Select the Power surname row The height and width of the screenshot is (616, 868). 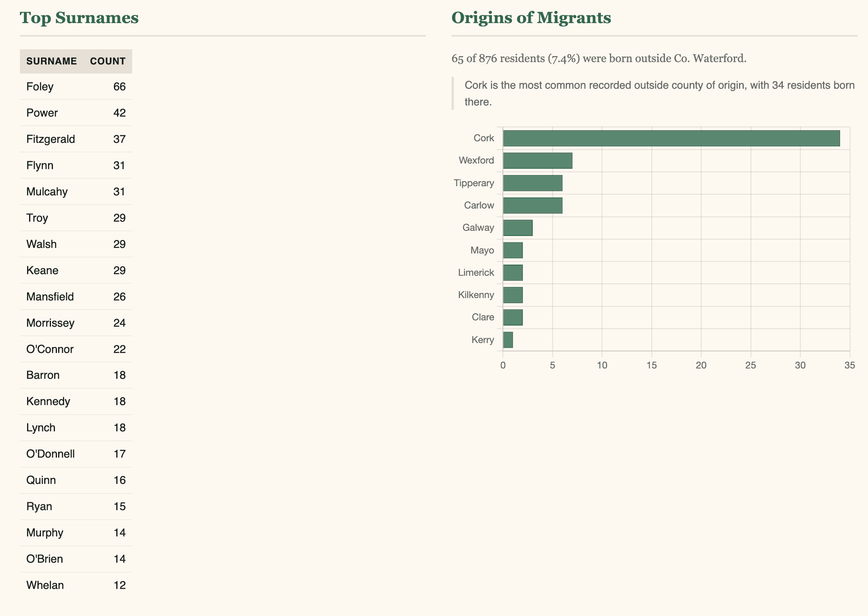click(76, 113)
